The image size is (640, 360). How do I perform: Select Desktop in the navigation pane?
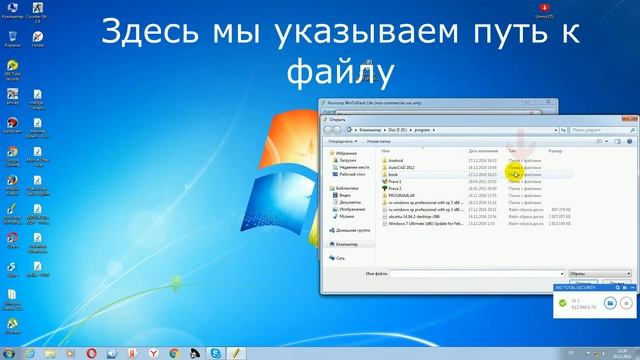(x=349, y=174)
